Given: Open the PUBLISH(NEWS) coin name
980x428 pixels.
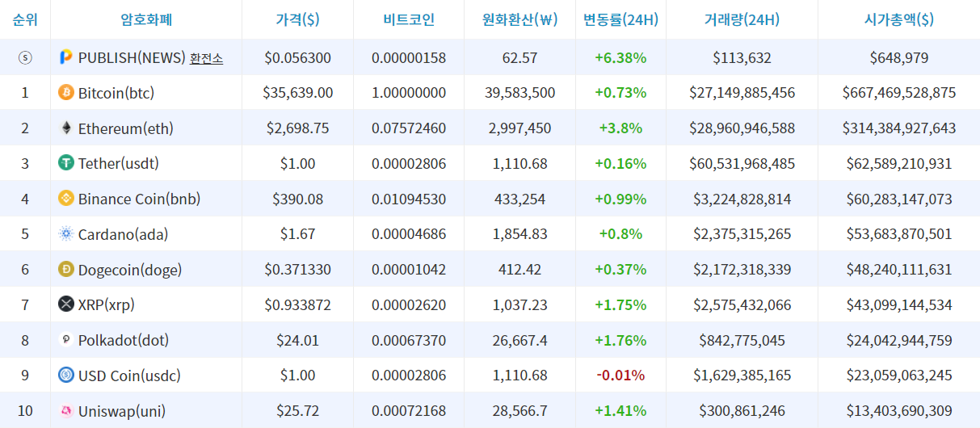Looking at the screenshot, I should (x=132, y=57).
